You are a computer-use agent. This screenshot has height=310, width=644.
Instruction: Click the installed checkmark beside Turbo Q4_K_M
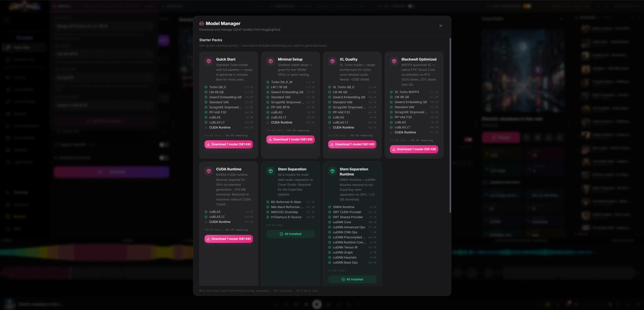pos(268,82)
